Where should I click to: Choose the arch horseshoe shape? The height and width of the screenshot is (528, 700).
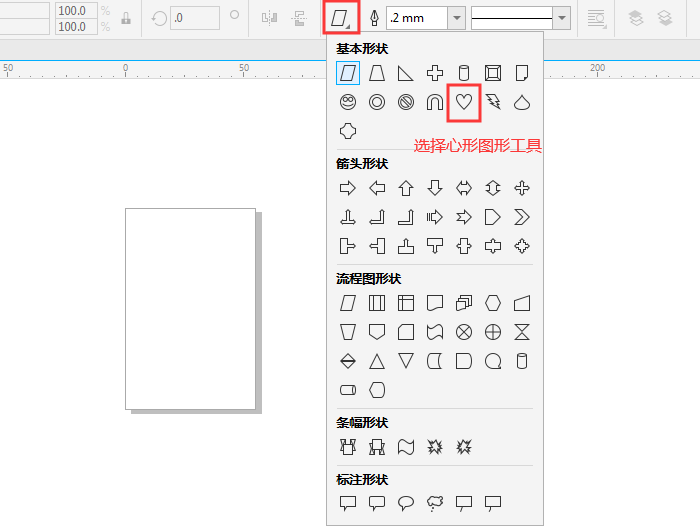point(435,102)
